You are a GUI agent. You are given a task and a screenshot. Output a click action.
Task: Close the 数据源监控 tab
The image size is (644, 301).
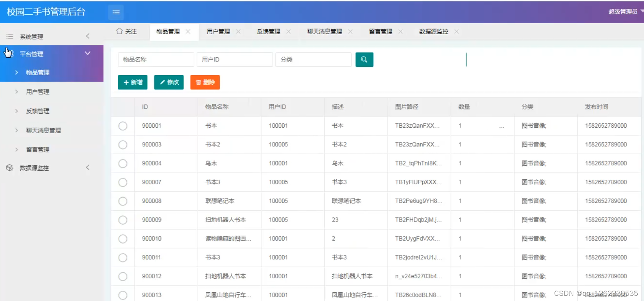(x=457, y=31)
